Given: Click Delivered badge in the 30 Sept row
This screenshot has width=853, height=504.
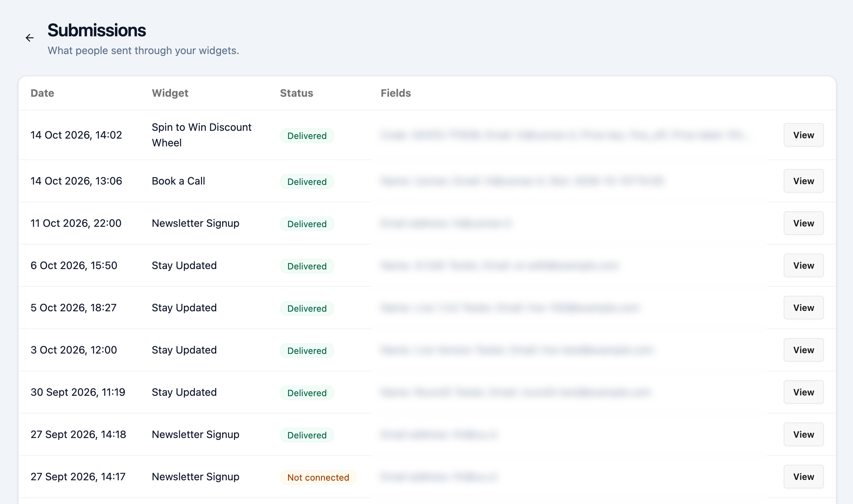Looking at the screenshot, I should 307,393.
